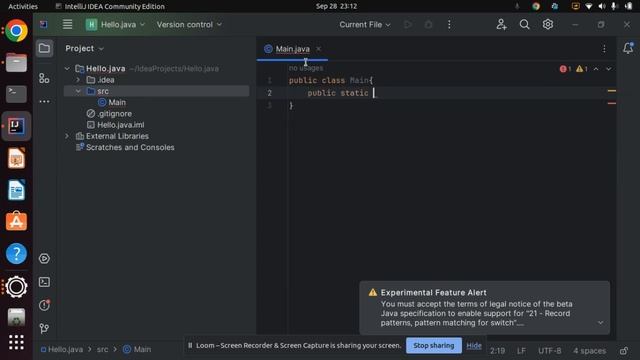Open system clock Sep 28 23:12
Viewport: 640px width, 360px height.
point(336,6)
